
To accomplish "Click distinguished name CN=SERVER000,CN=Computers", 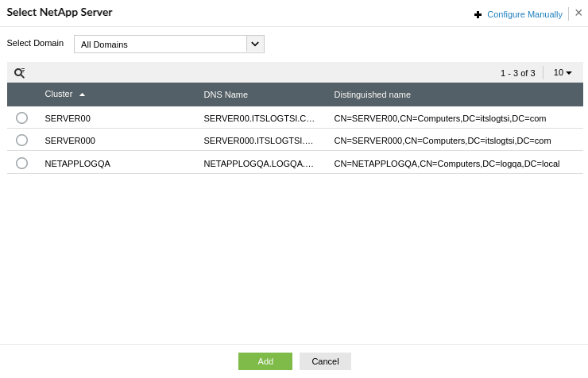I will [x=443, y=141].
